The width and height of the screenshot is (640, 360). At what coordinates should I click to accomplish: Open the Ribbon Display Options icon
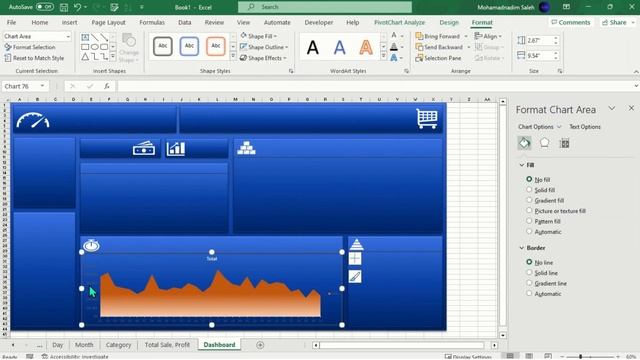coord(567,7)
